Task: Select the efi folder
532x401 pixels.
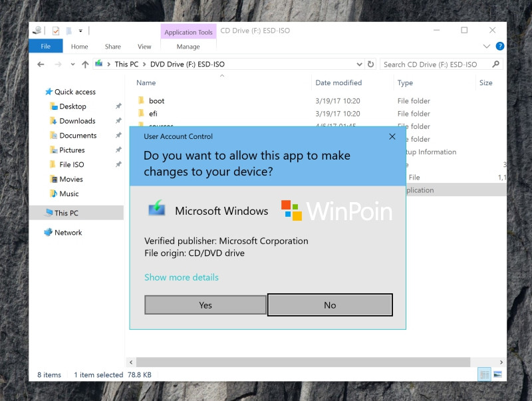Action: pos(153,114)
